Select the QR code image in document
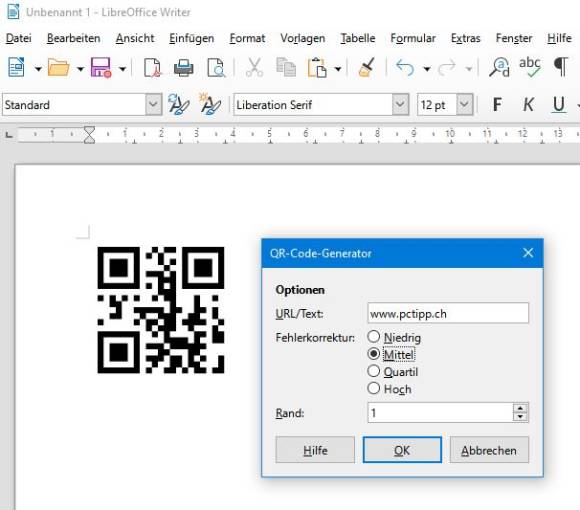This screenshot has width=580, height=510. click(161, 310)
